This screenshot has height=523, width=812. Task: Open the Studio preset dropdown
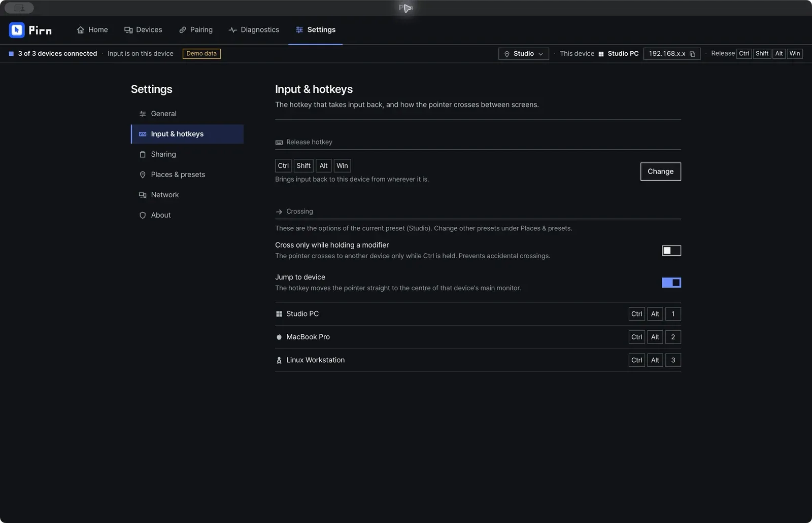click(x=523, y=54)
